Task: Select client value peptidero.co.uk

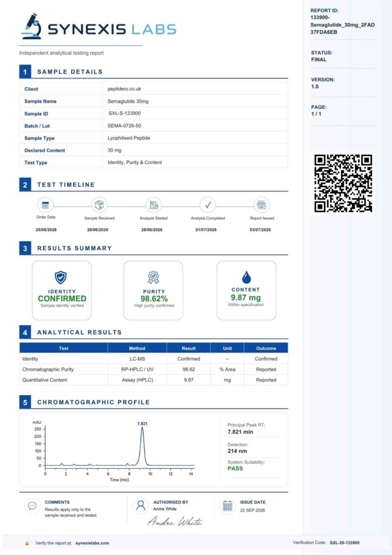Action: [125, 89]
